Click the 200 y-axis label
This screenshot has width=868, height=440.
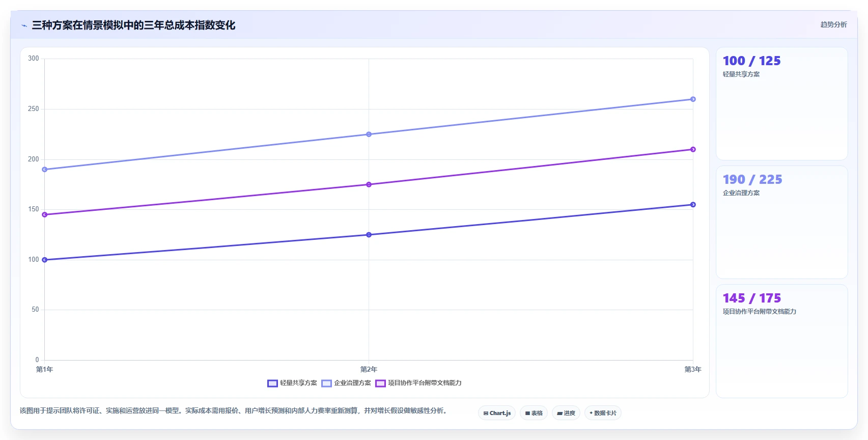(34, 159)
